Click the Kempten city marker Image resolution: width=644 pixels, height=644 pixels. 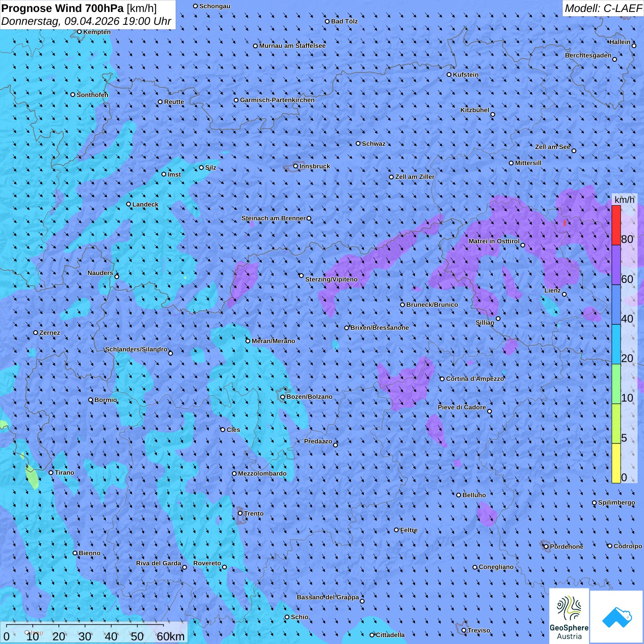(80, 32)
